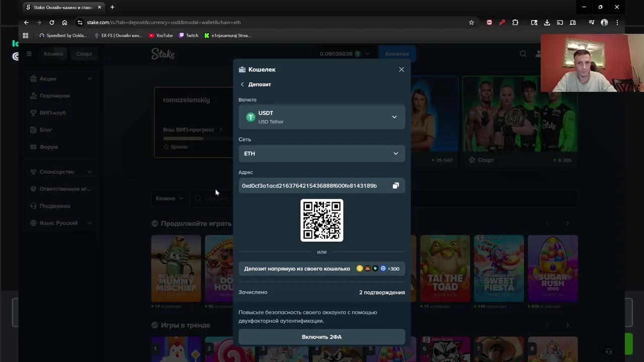Open the bookmarks apps grid icon
Viewport: 644px width, 362px height.
point(26,36)
